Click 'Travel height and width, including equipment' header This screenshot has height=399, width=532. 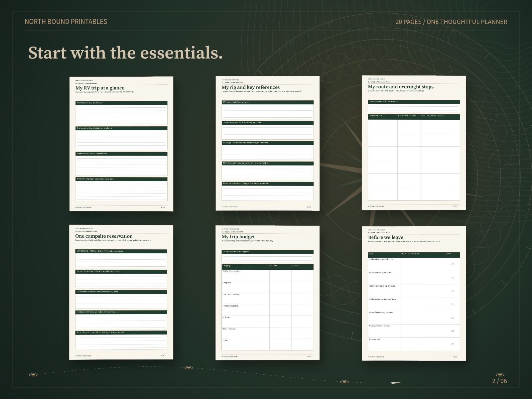point(268,123)
